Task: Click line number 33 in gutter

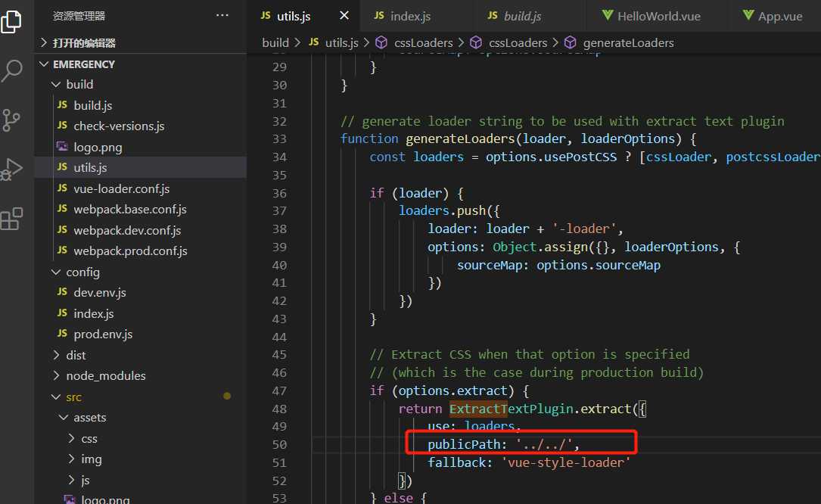Action: 279,138
